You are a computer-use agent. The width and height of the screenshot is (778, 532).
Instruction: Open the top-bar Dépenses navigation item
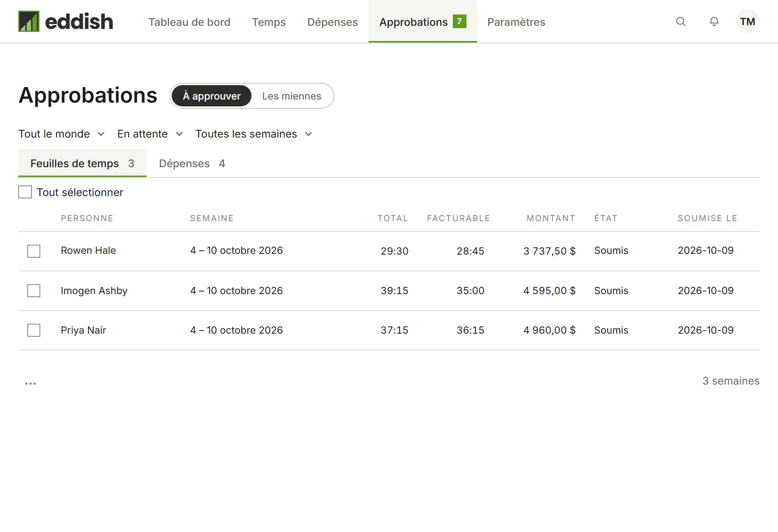(x=332, y=22)
